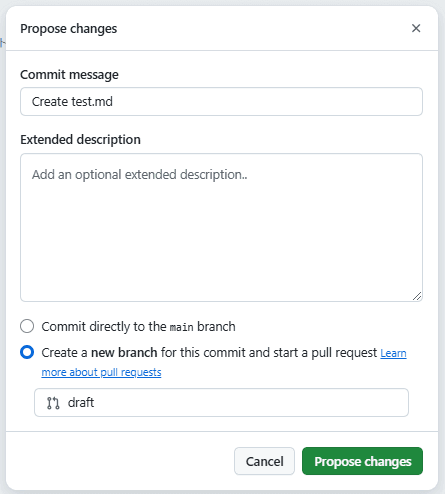Click the Cancel button
The height and width of the screenshot is (494, 445).
pos(264,461)
